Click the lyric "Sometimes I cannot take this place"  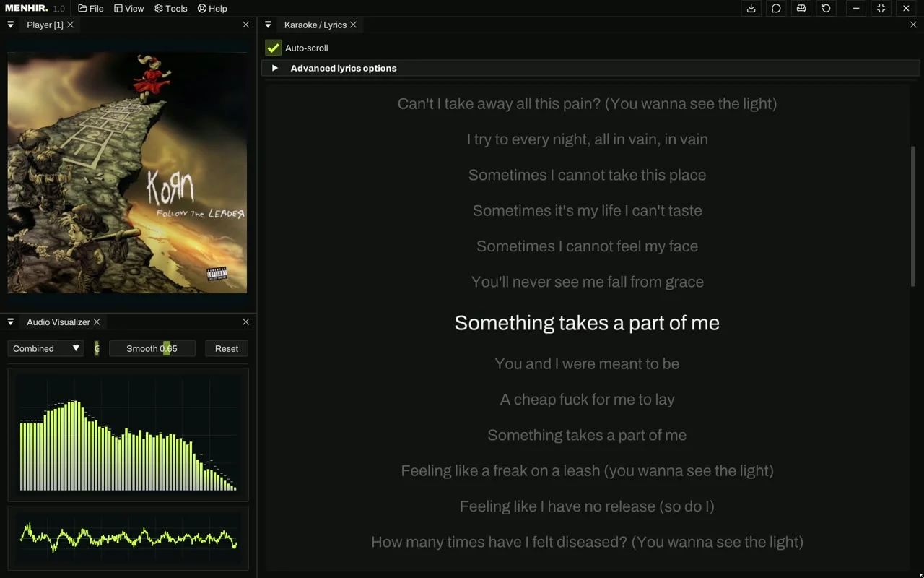(x=587, y=175)
